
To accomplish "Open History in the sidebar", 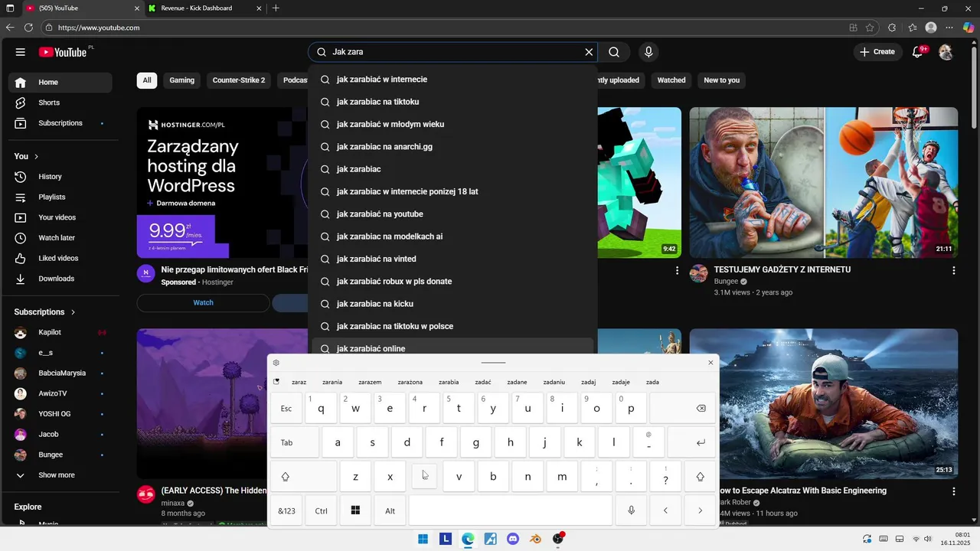I will 60,177.
